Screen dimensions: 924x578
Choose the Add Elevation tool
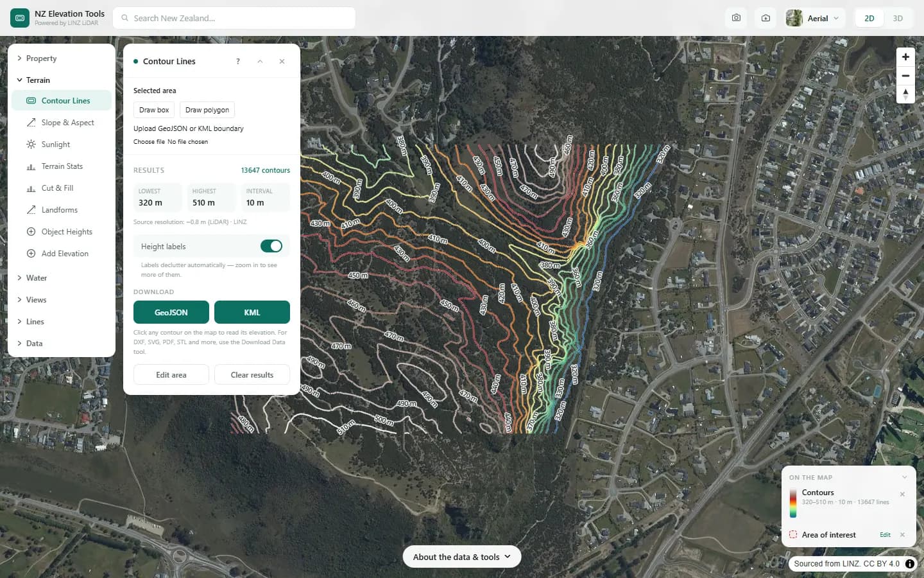coord(62,254)
